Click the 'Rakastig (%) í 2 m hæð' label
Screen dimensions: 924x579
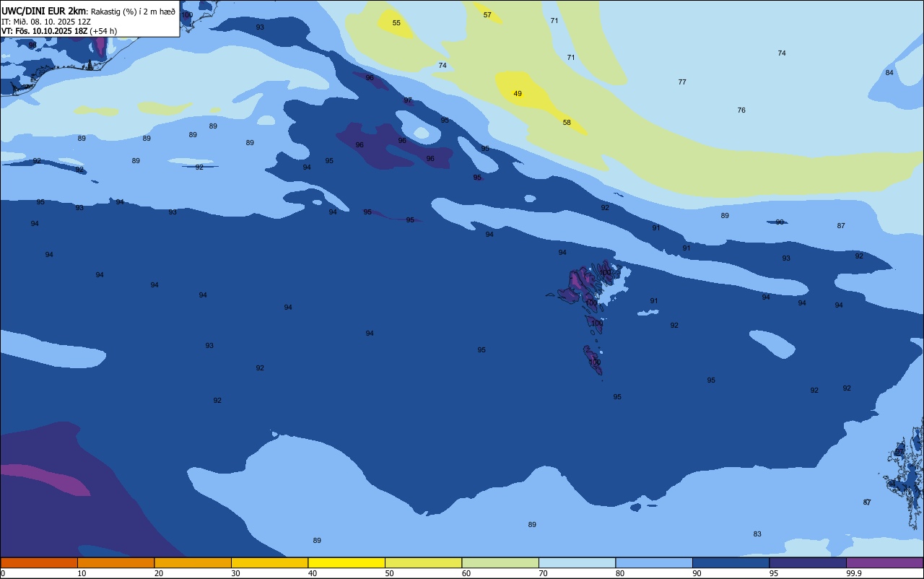tap(133, 12)
